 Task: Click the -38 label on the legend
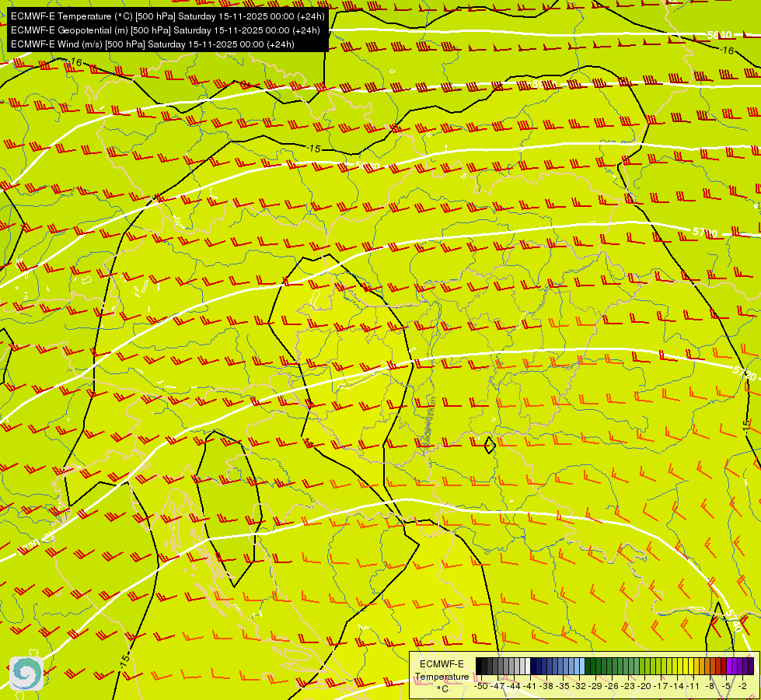point(546,686)
